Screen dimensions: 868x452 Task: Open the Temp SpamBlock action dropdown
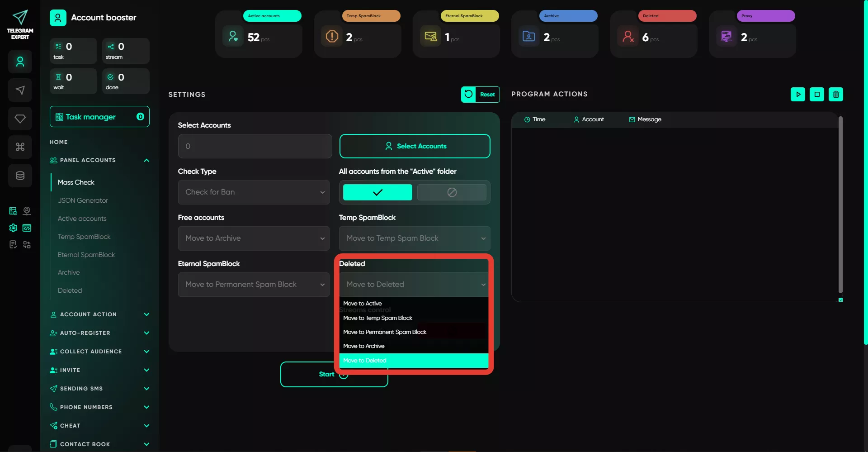415,238
